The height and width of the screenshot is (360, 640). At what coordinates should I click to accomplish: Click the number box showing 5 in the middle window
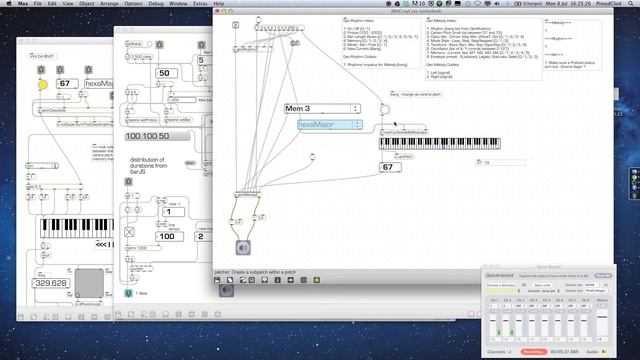[204, 60]
